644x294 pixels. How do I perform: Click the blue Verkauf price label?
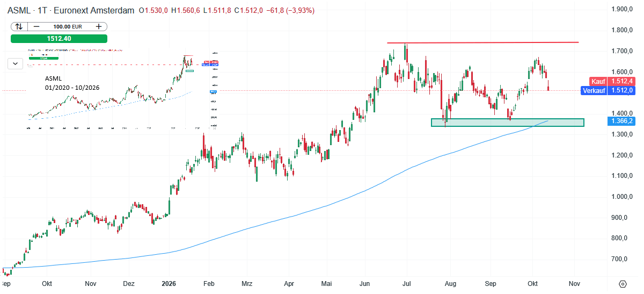click(595, 90)
